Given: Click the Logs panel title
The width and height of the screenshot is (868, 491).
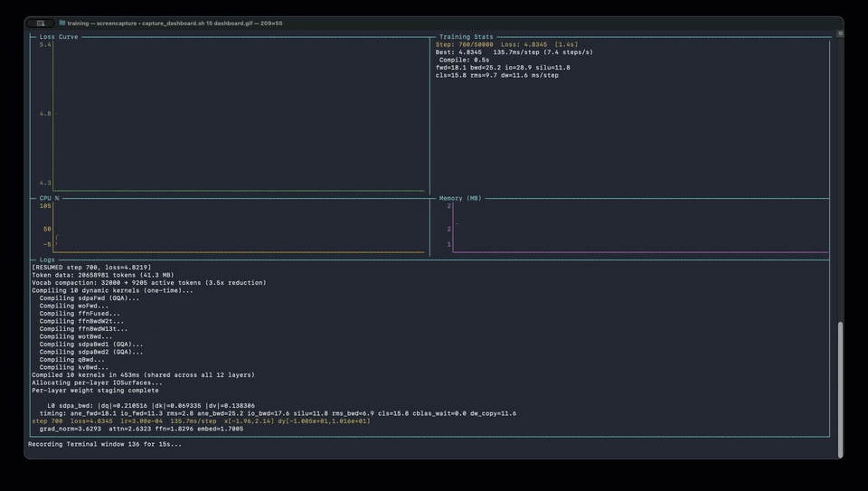Looking at the screenshot, I should (47, 260).
